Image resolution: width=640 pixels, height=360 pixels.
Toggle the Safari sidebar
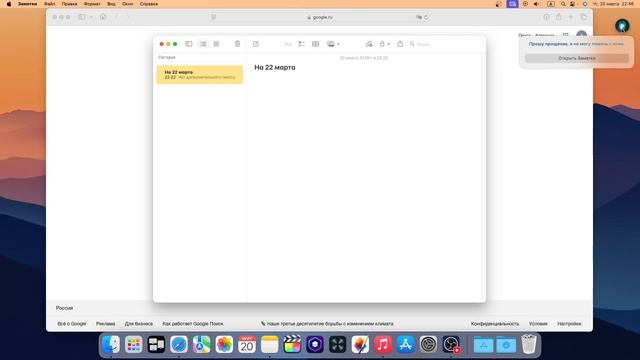pos(82,17)
